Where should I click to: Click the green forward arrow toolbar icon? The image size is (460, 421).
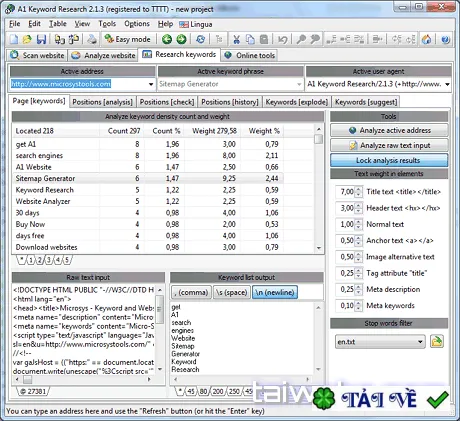(181, 40)
